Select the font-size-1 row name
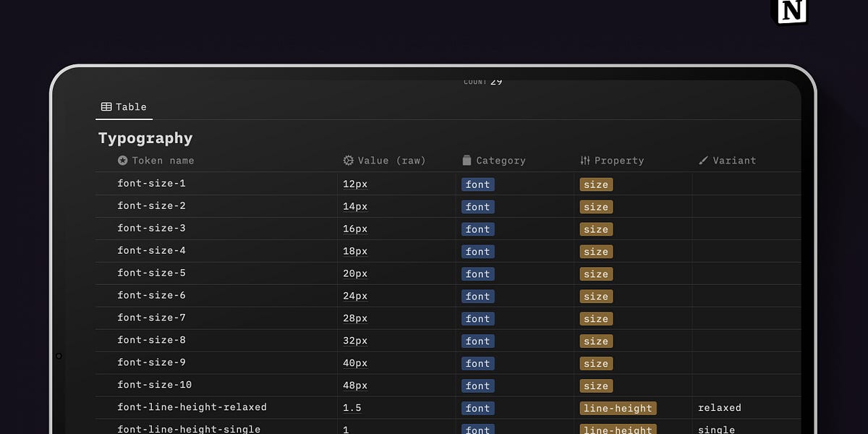This screenshot has height=434, width=868. tap(152, 184)
